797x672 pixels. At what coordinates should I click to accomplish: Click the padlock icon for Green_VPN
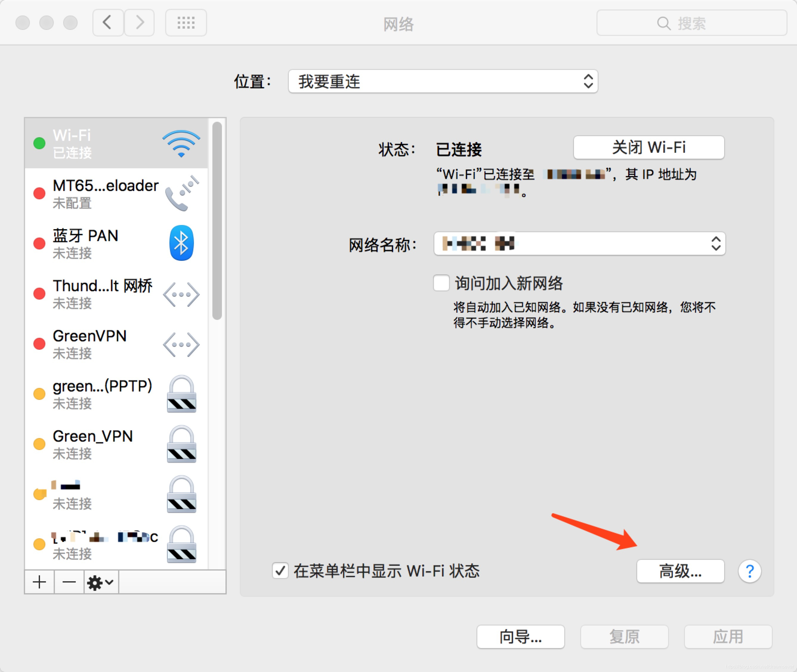click(x=182, y=444)
